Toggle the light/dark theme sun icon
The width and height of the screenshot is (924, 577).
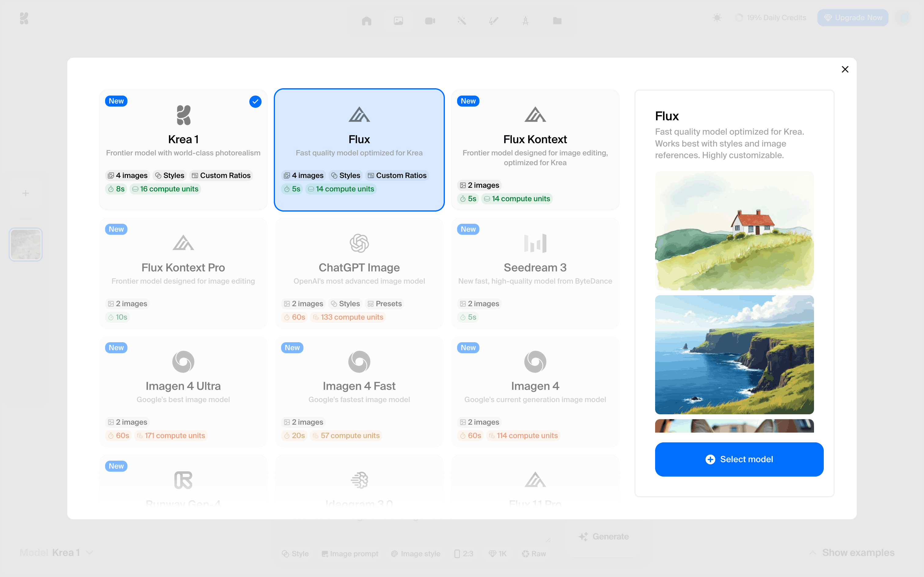click(717, 18)
